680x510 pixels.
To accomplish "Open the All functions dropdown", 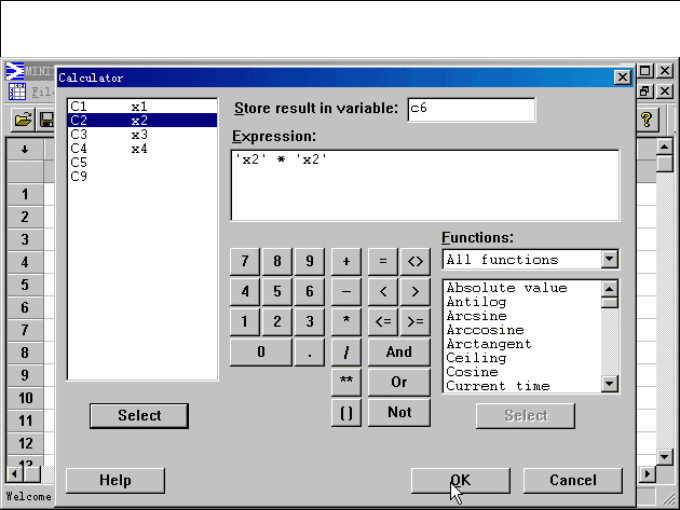I will (x=609, y=260).
